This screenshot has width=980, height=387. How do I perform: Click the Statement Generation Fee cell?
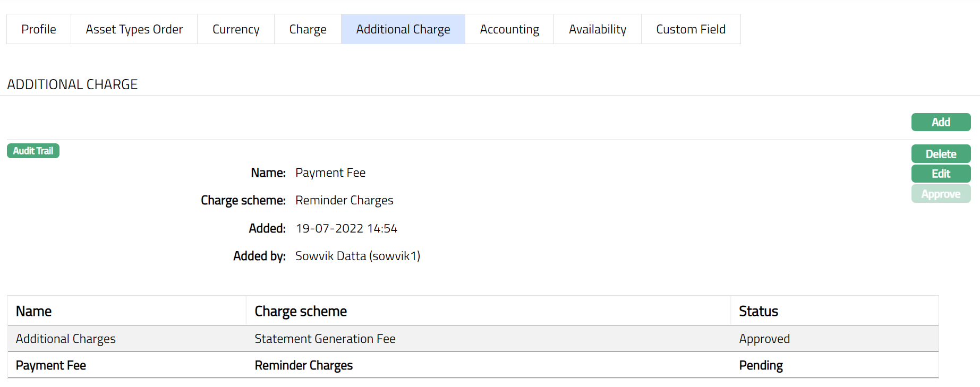click(x=325, y=339)
